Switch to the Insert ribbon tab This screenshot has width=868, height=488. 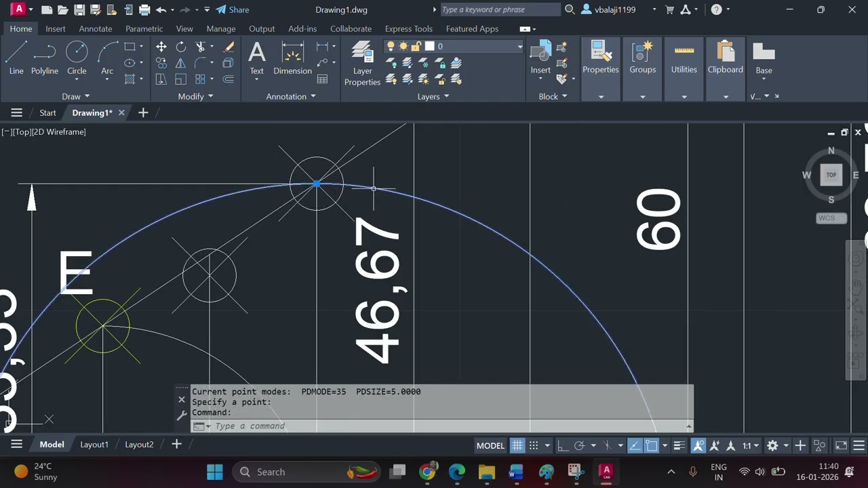pyautogui.click(x=56, y=28)
